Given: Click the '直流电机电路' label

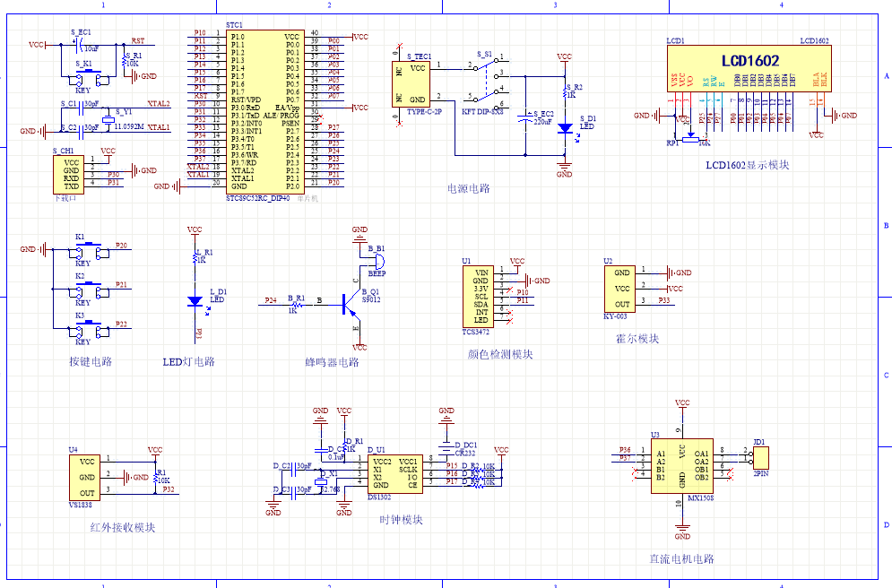Looking at the screenshot, I should (x=682, y=559).
